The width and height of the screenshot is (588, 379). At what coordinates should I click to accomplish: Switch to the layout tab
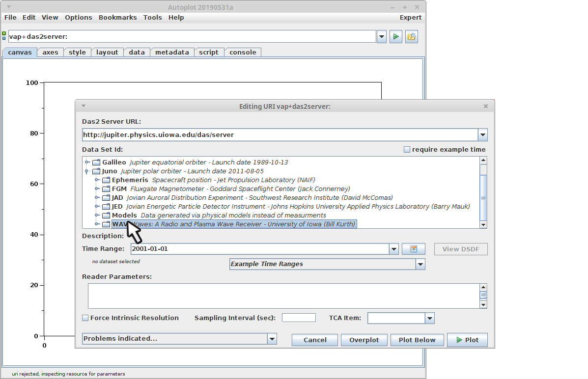point(107,53)
